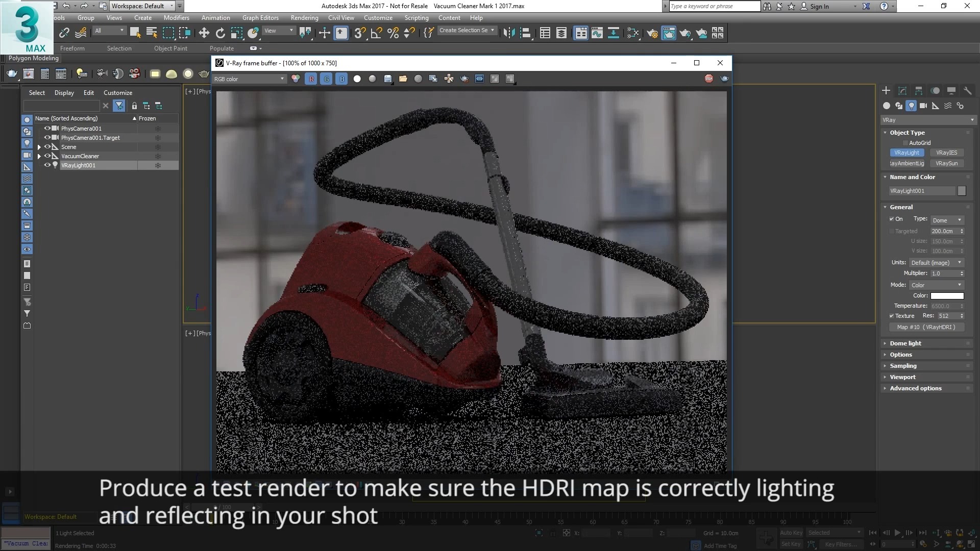Click the Render Setup teapot icon
The width and height of the screenshot is (980, 551).
tap(653, 34)
